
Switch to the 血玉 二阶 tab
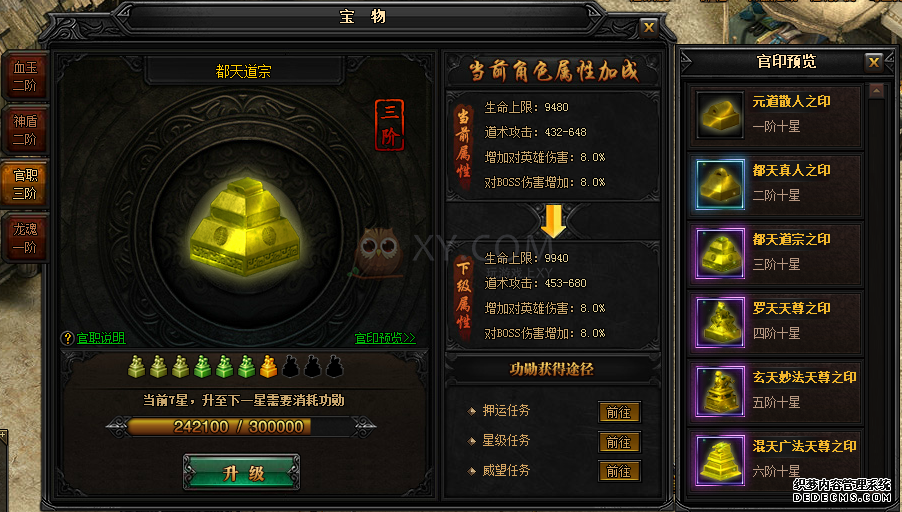click(x=25, y=77)
